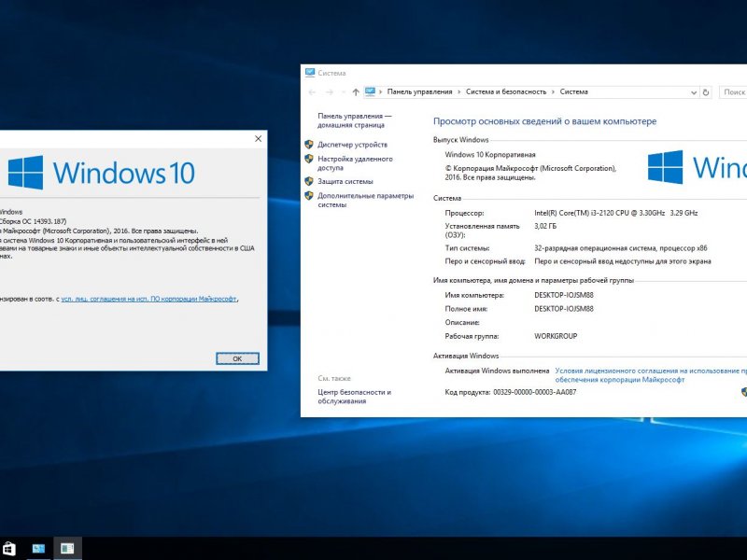Click the shield icon beside Диспетчер устройств
747x560 pixels.
click(309, 145)
